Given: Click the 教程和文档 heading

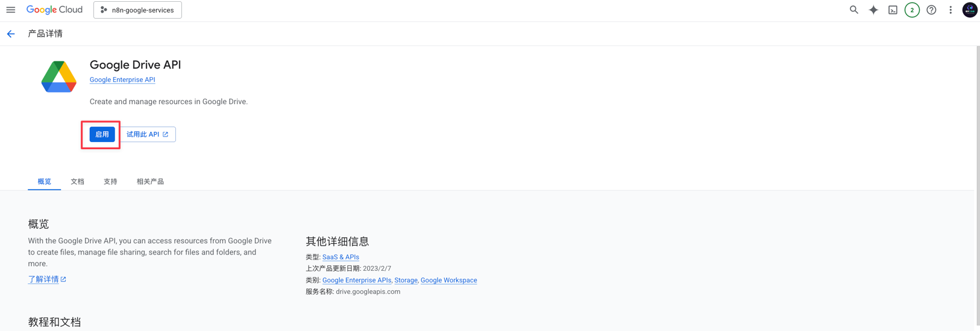Looking at the screenshot, I should (x=54, y=322).
